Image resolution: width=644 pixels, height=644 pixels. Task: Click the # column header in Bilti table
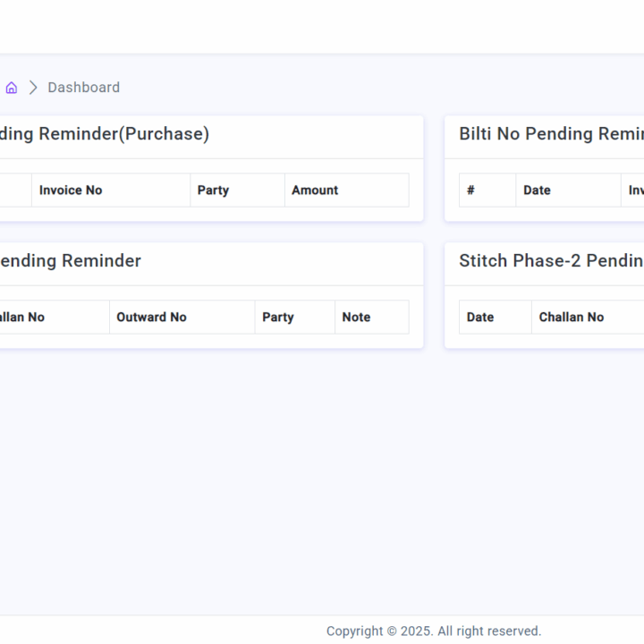[x=470, y=191]
